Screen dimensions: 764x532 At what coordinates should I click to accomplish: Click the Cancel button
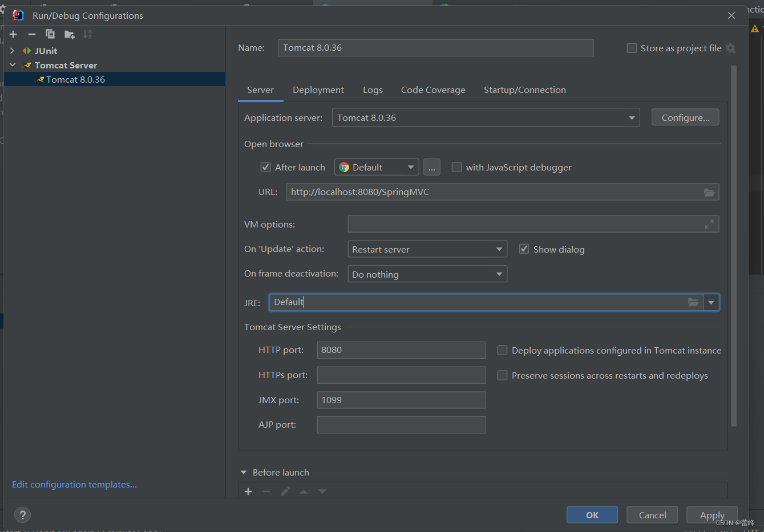(652, 515)
